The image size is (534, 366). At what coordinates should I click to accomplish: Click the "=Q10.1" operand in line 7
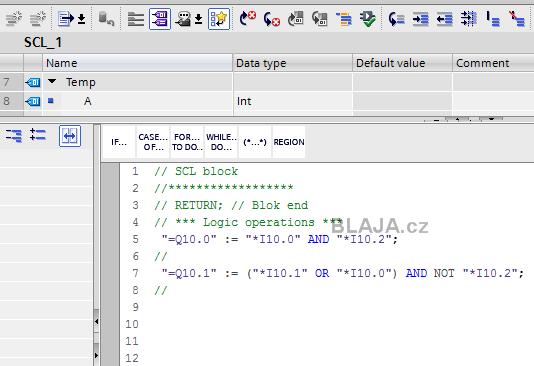tap(189, 273)
